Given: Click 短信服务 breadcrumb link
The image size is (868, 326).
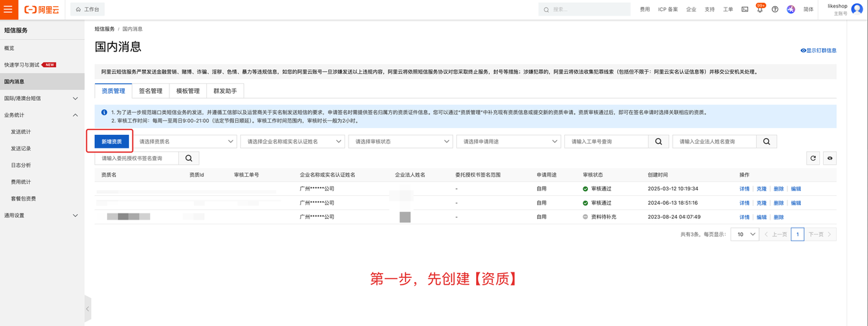Looking at the screenshot, I should point(104,29).
